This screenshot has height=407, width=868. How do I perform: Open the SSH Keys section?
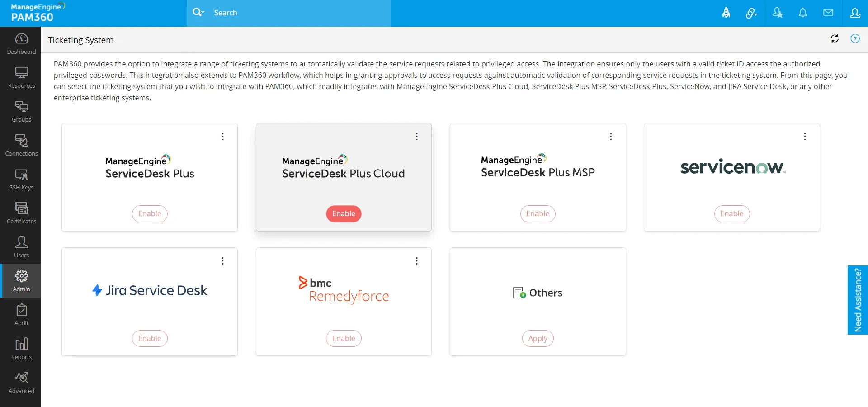[x=21, y=179]
